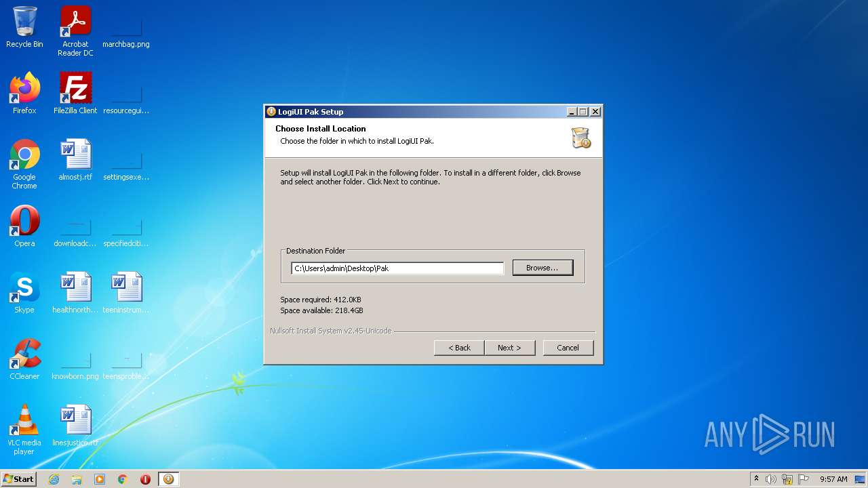Image resolution: width=868 pixels, height=488 pixels.
Task: Open FileZilla Client shortcut
Action: [x=75, y=94]
